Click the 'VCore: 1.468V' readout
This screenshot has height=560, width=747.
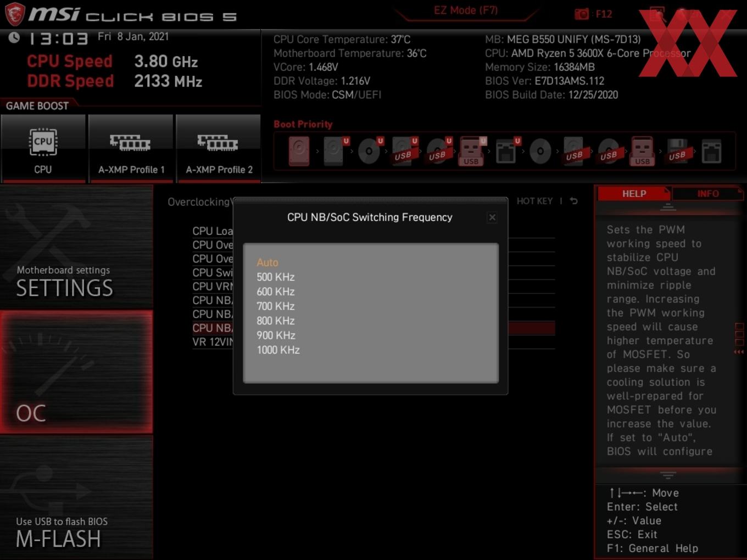point(305,67)
